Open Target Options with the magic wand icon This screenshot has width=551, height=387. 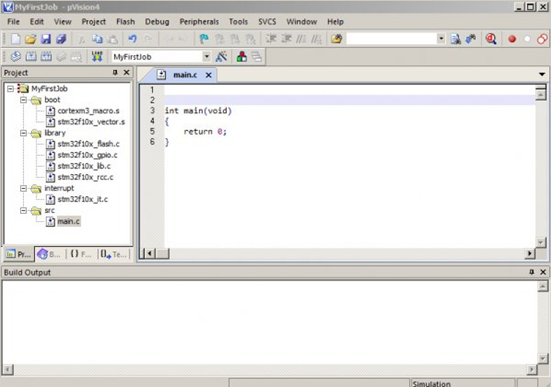click(x=221, y=57)
